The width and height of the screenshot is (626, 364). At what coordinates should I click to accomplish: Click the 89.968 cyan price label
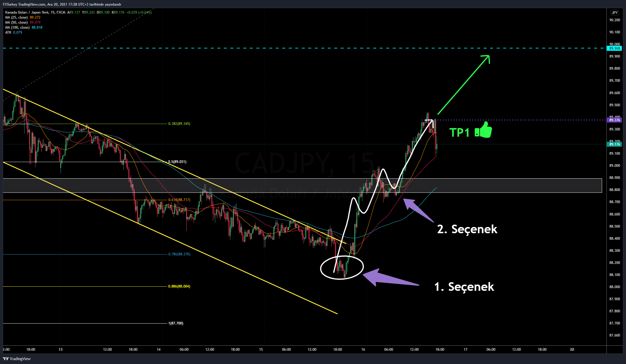614,48
